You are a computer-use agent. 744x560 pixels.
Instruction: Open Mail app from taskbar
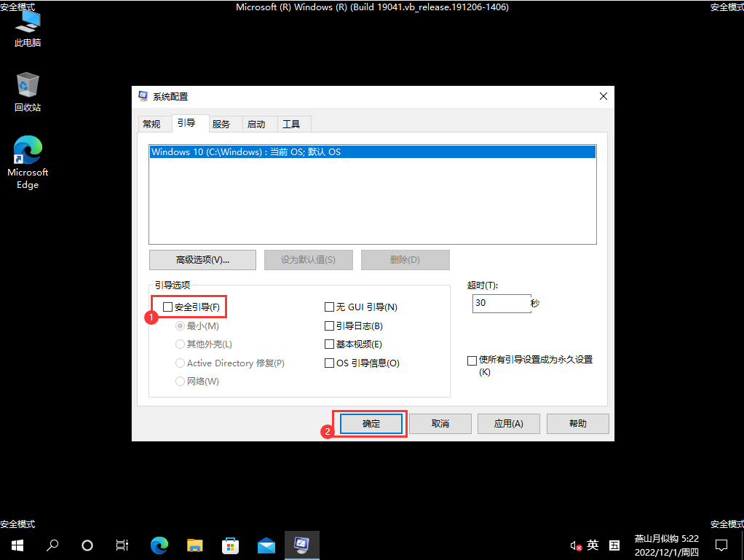(x=266, y=545)
